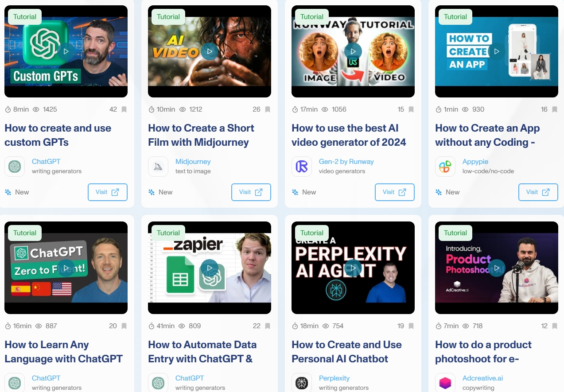Select the Perplexity logo icon
This screenshot has width=564, height=392.
(x=302, y=383)
